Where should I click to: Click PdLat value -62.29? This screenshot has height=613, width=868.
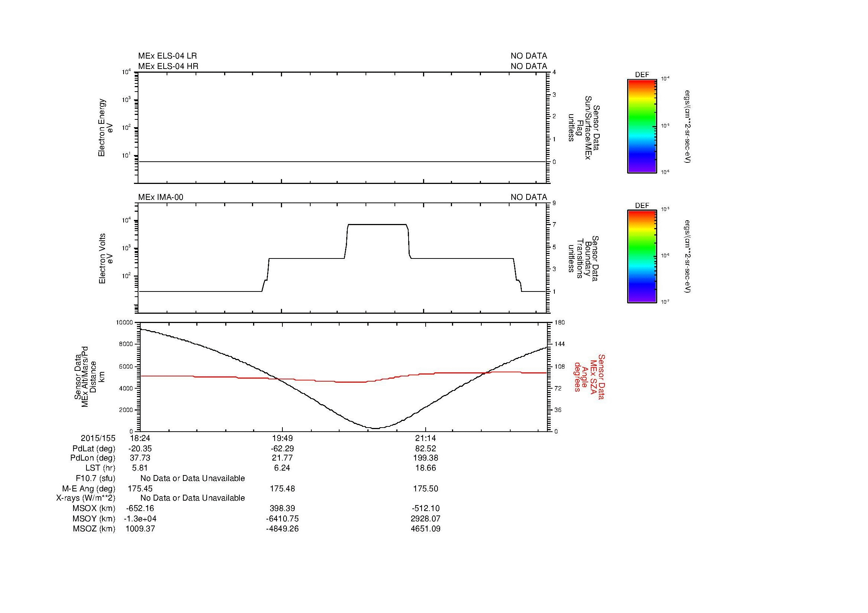click(x=282, y=449)
